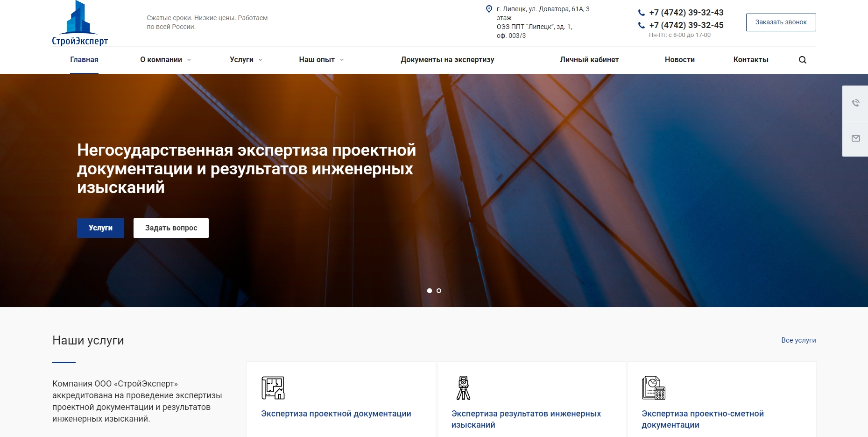The width and height of the screenshot is (868, 437).
Task: Open Экспертиза результатов инженерных изысканий link
Action: (x=526, y=419)
